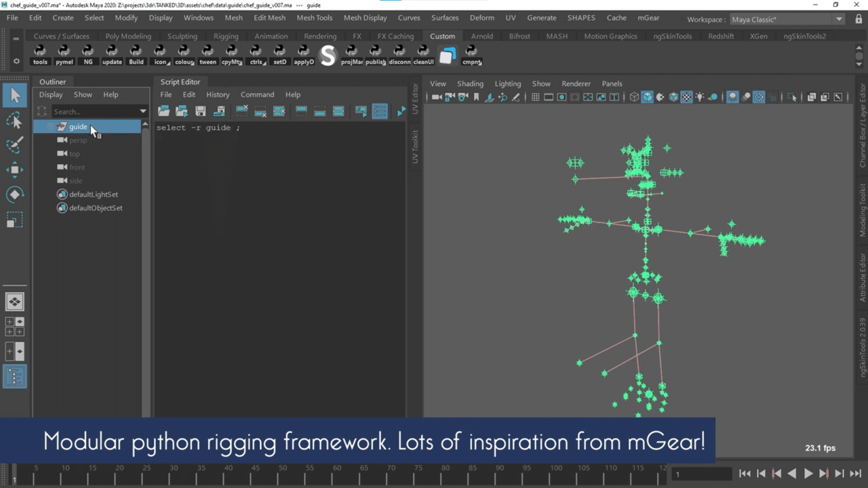The width and height of the screenshot is (868, 488).
Task: Click the SHAPES 'S' shelf icon
Action: [328, 56]
